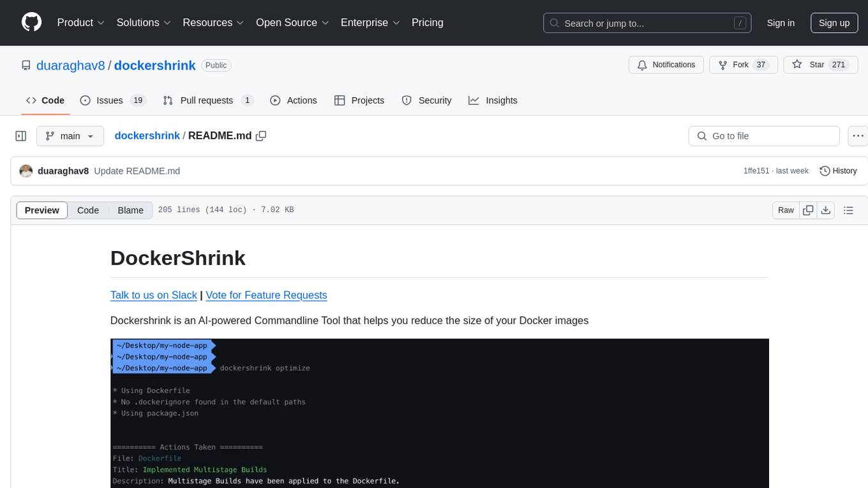Switch to the Blame view
The image size is (868, 488).
click(x=130, y=210)
